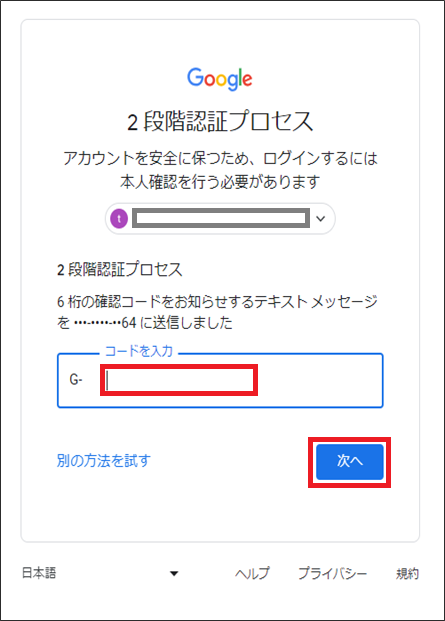Click the 6 桁の確認コード message text
The width and height of the screenshot is (445, 621).
(x=217, y=312)
